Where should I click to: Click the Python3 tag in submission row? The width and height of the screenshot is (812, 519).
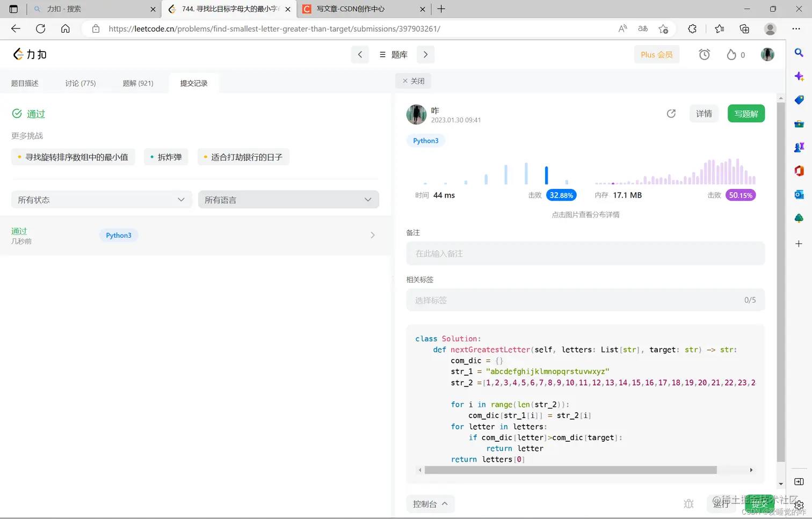click(119, 235)
